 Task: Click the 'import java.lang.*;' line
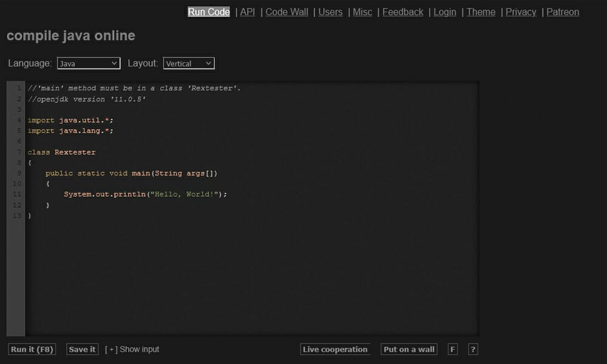(x=70, y=131)
